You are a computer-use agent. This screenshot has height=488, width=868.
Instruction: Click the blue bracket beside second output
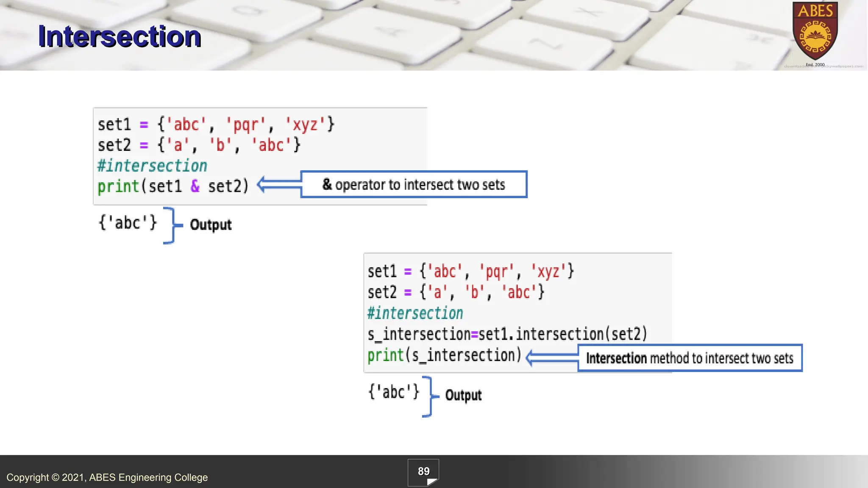click(x=430, y=396)
